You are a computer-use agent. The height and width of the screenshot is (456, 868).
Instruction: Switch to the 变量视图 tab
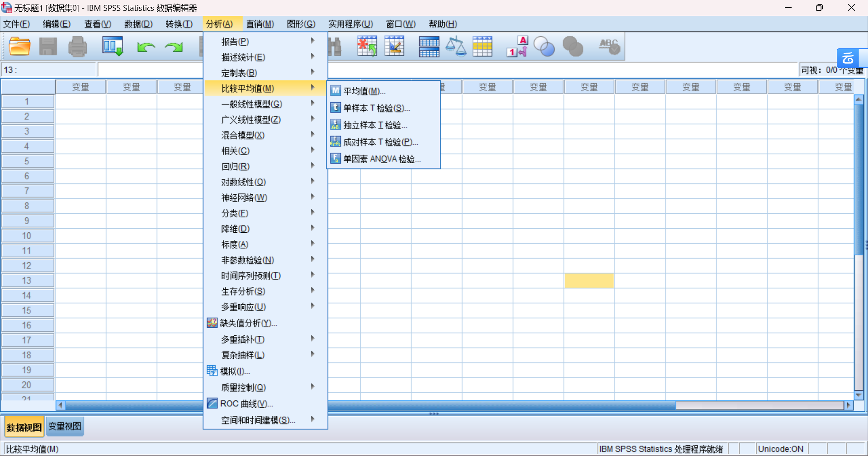coord(65,426)
